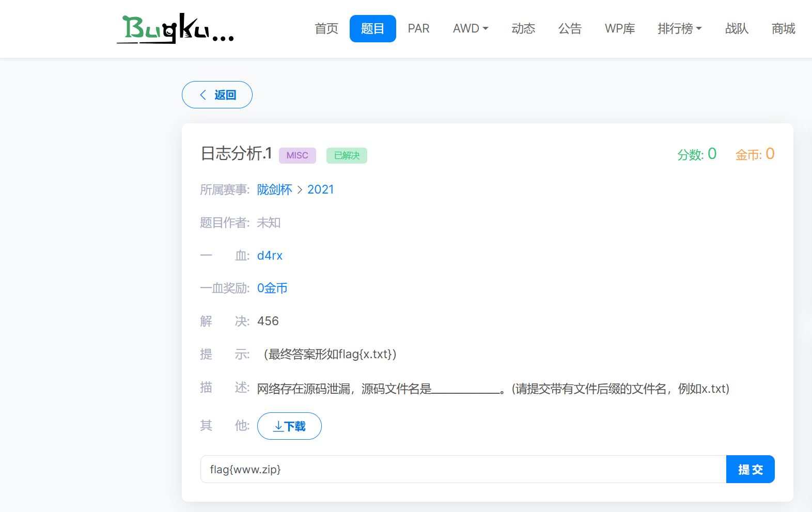Screen dimensions: 812x512
Task: Visit the 商城 shop page
Action: (x=783, y=28)
